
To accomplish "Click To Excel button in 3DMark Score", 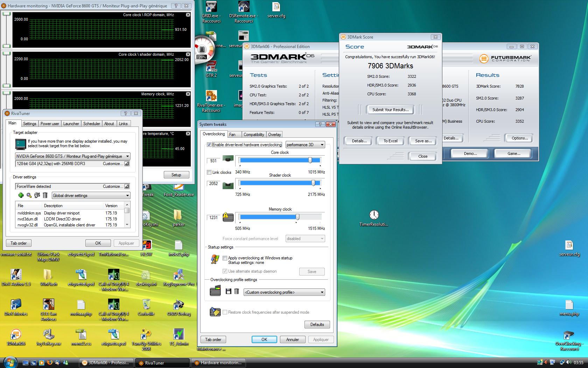I will pyautogui.click(x=390, y=141).
